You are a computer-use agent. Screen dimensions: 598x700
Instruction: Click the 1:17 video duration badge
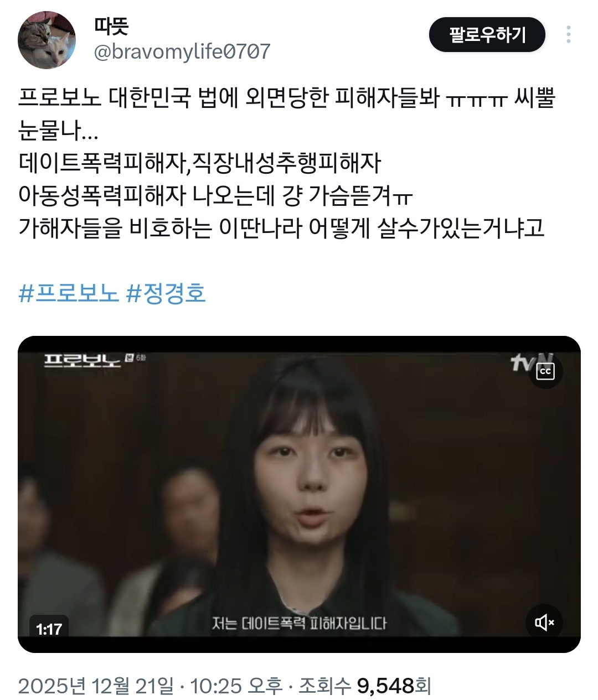point(49,629)
